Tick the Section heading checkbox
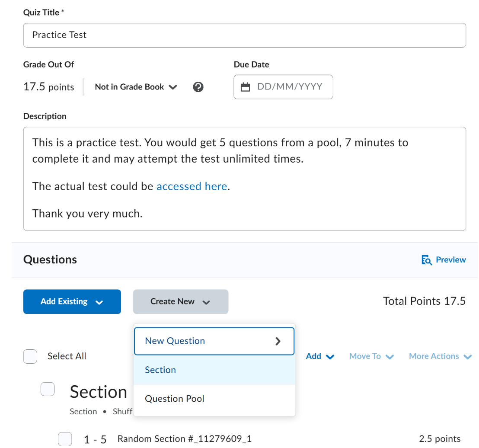Screen dimensions: 479x448 pos(48,389)
